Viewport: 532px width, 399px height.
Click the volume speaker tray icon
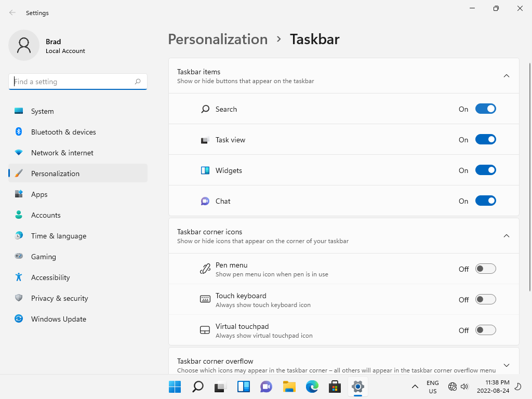(x=464, y=387)
